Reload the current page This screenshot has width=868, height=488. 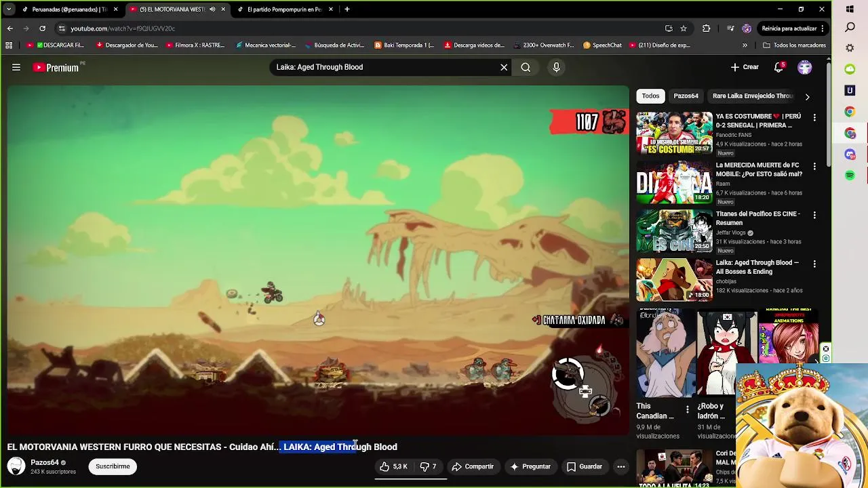pos(42,28)
